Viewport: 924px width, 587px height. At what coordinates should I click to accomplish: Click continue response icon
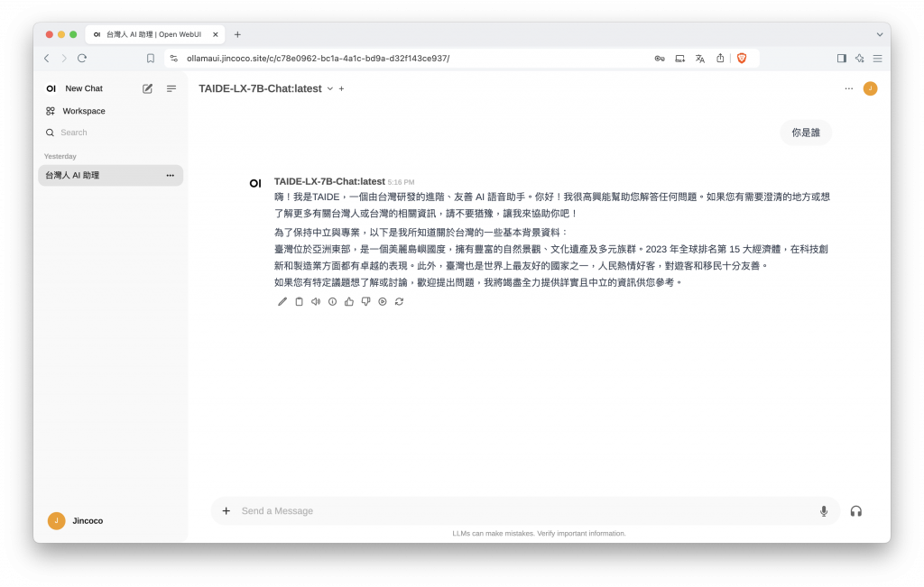(383, 301)
